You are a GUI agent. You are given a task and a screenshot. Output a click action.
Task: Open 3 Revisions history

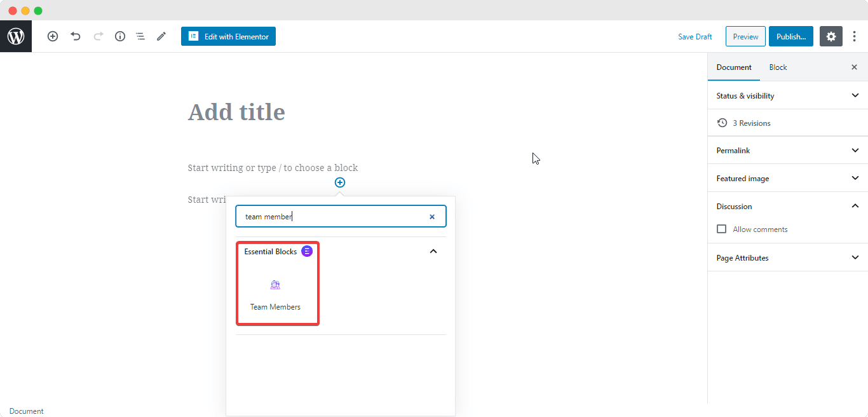tap(788, 123)
